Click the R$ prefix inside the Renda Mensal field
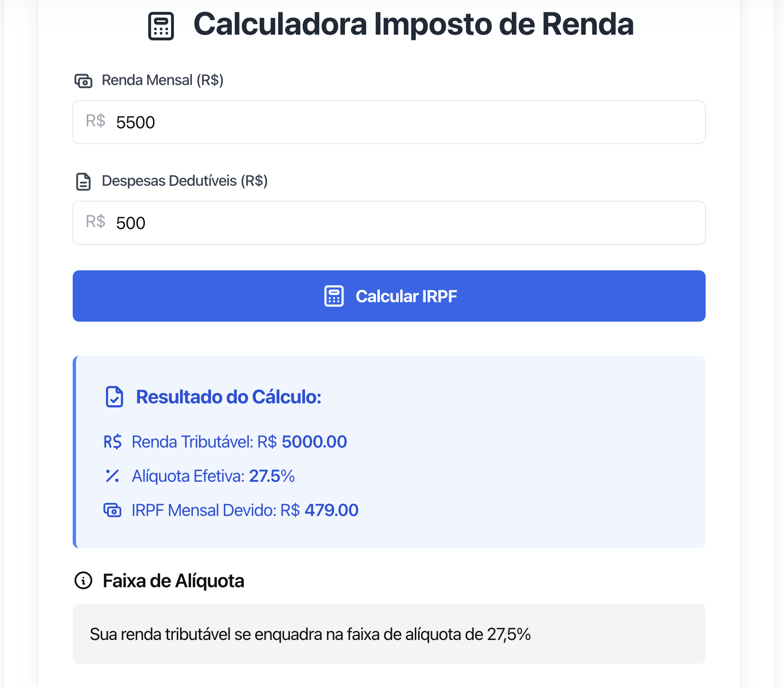 point(96,122)
